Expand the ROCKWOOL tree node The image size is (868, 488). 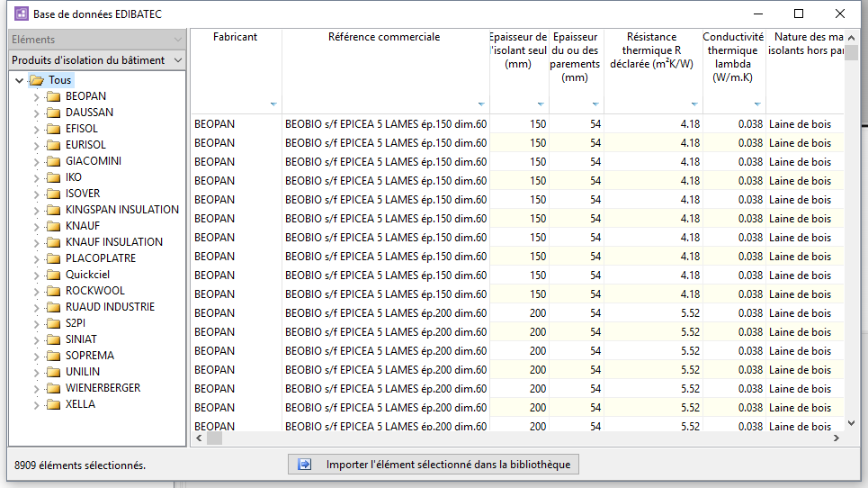tap(37, 292)
